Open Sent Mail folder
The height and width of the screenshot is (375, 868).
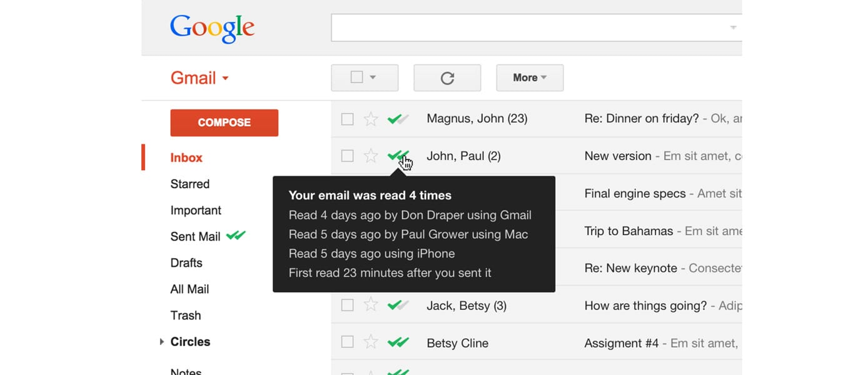click(x=195, y=236)
